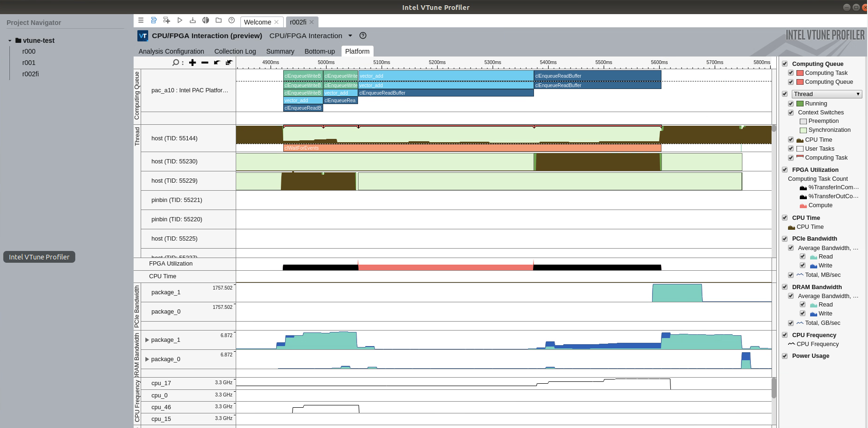Screen dimensions: 868x428
Task: Click the Import Result toolbar icon
Action: (x=192, y=20)
